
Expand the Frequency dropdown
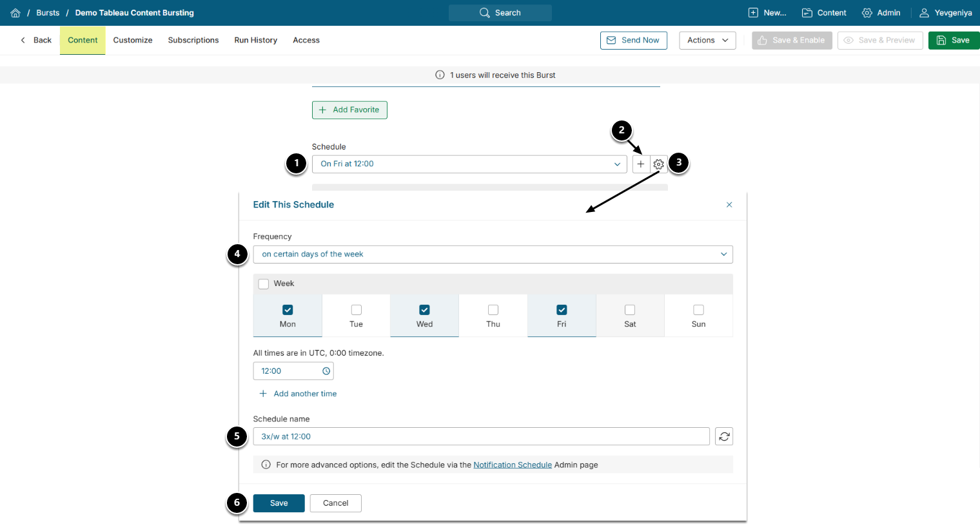pyautogui.click(x=493, y=255)
